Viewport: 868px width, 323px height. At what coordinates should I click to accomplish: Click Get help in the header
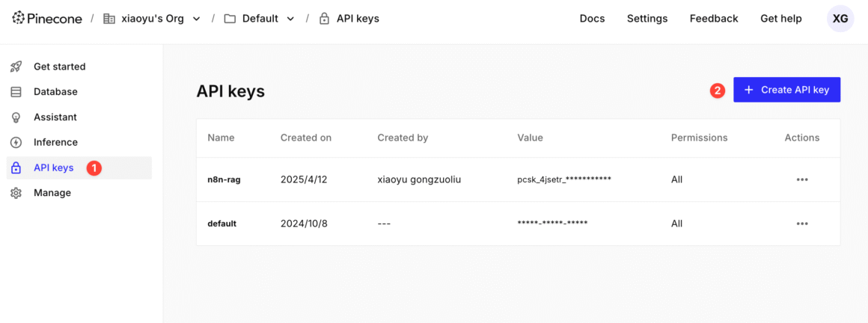click(780, 19)
